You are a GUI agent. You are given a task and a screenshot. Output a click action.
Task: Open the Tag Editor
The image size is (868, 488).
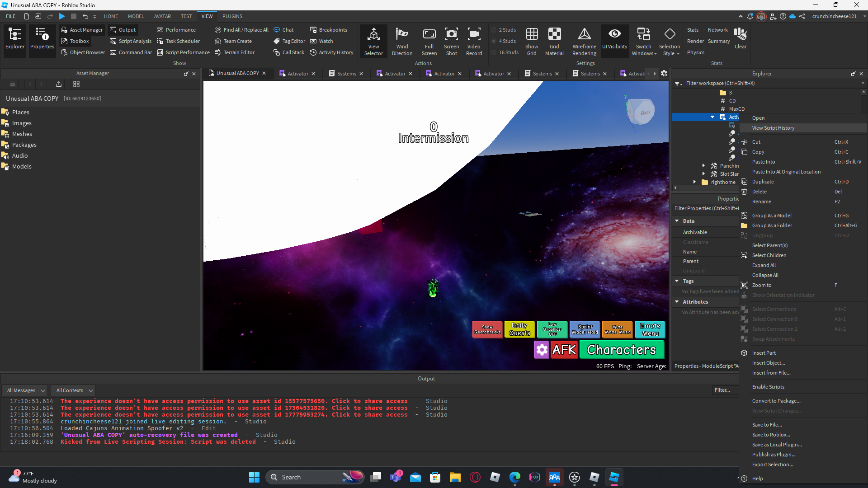click(289, 41)
